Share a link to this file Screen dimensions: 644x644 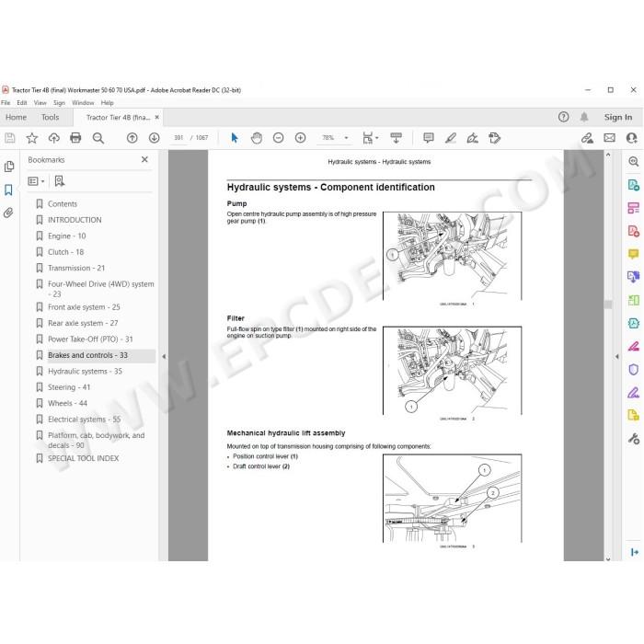pyautogui.click(x=587, y=138)
